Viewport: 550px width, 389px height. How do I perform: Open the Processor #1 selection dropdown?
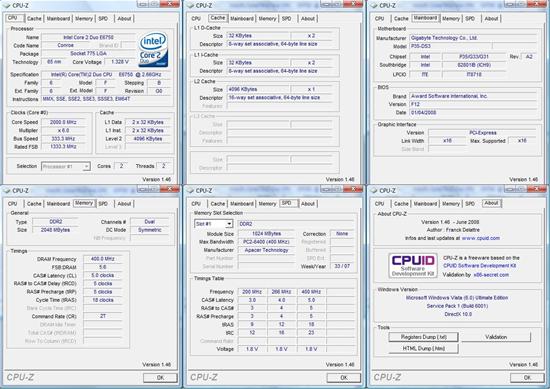pyautogui.click(x=66, y=166)
